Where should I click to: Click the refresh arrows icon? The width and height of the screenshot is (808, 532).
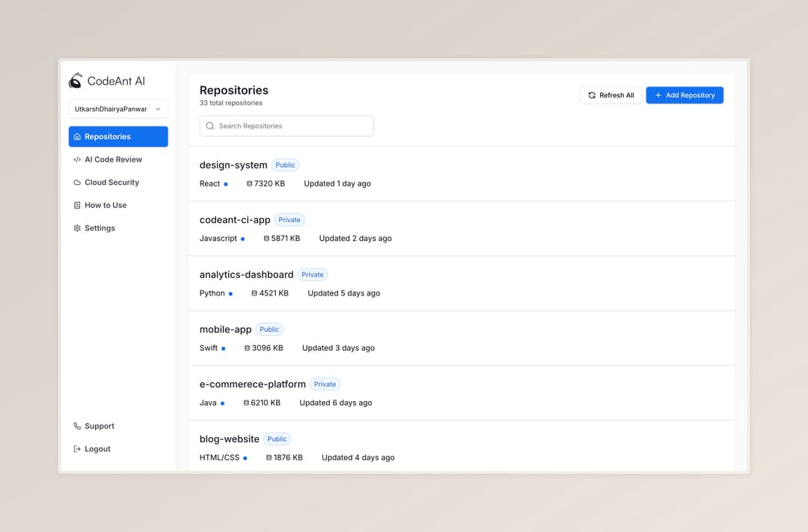pyautogui.click(x=592, y=96)
